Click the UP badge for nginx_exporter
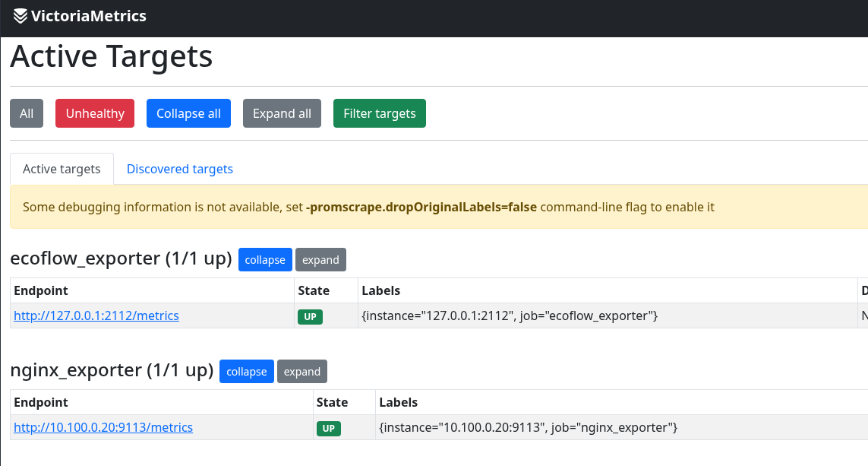The width and height of the screenshot is (868, 466). [328, 428]
